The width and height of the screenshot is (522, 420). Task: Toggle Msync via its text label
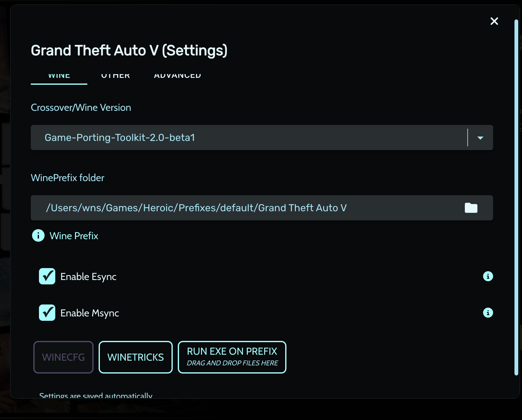pos(90,313)
